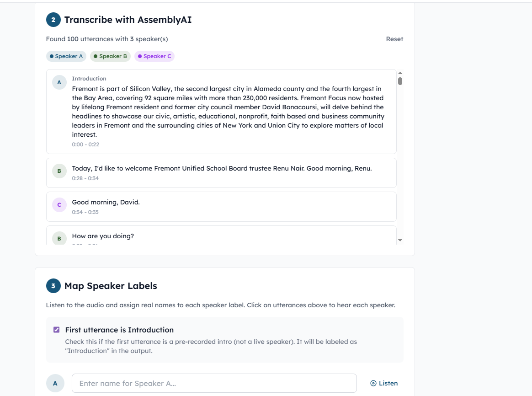Click the transcript scrollbar thumb

tap(400, 81)
